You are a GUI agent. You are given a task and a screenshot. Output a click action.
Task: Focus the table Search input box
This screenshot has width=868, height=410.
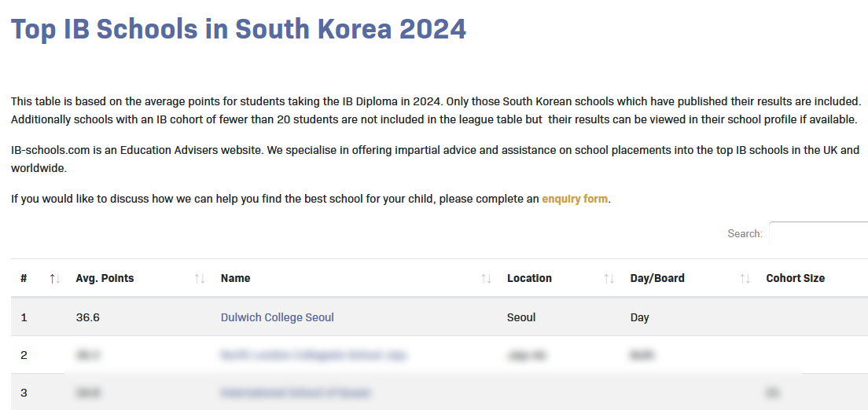point(818,233)
